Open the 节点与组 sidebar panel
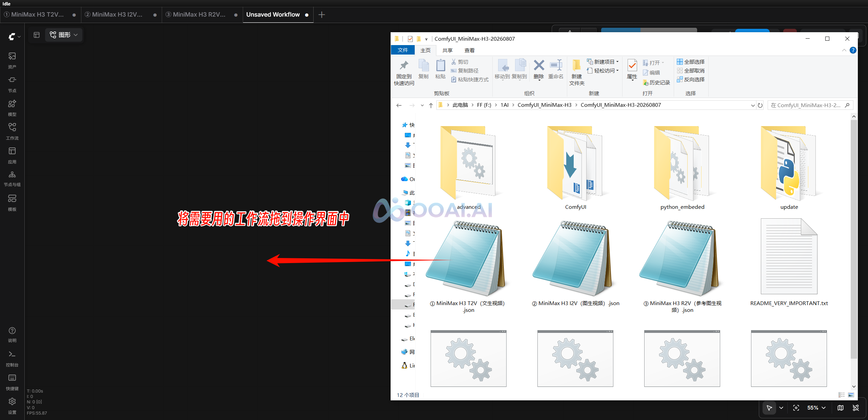868x420 pixels. pyautogui.click(x=12, y=179)
